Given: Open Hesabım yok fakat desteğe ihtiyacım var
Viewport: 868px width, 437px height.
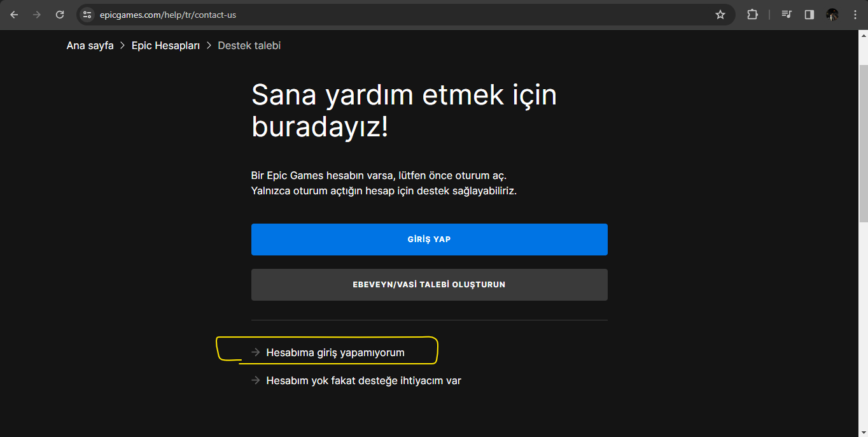Looking at the screenshot, I should pyautogui.click(x=363, y=381).
